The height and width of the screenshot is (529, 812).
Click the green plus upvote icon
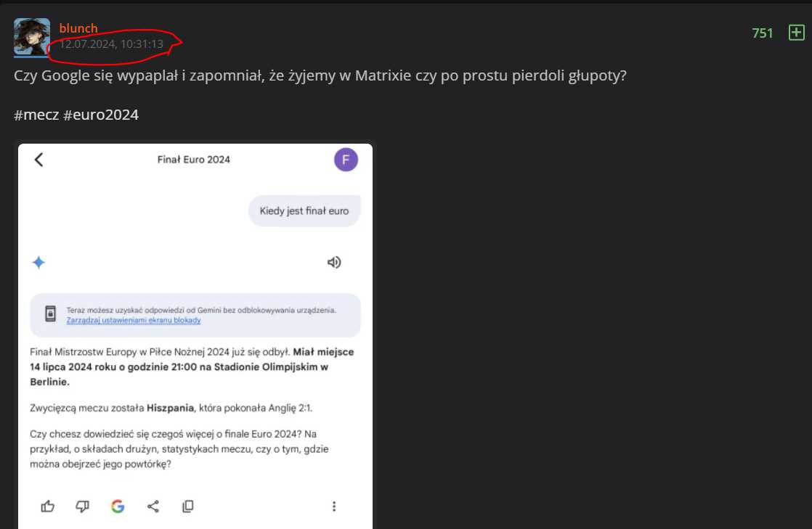pos(796,33)
